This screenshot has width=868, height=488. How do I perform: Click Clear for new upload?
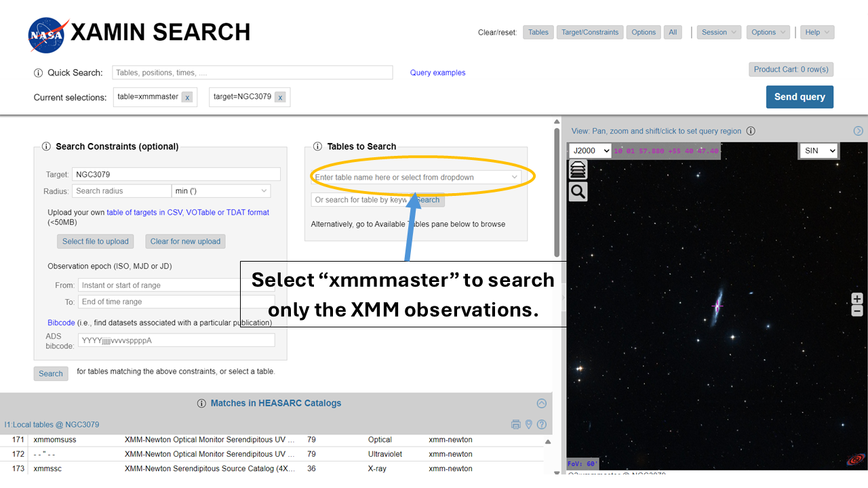[185, 241]
